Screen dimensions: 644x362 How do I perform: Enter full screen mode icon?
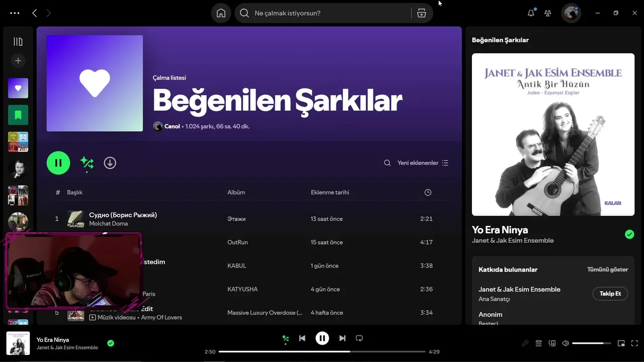pos(634,343)
